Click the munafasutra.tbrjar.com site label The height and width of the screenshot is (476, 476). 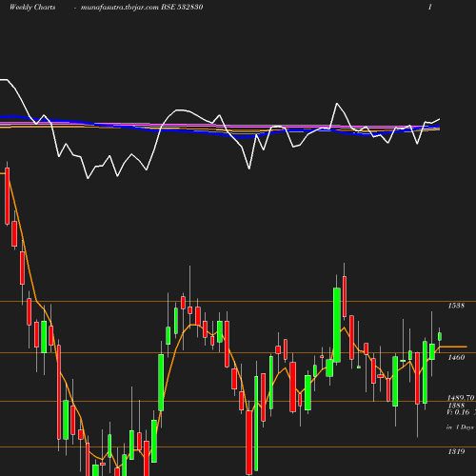(x=120, y=8)
